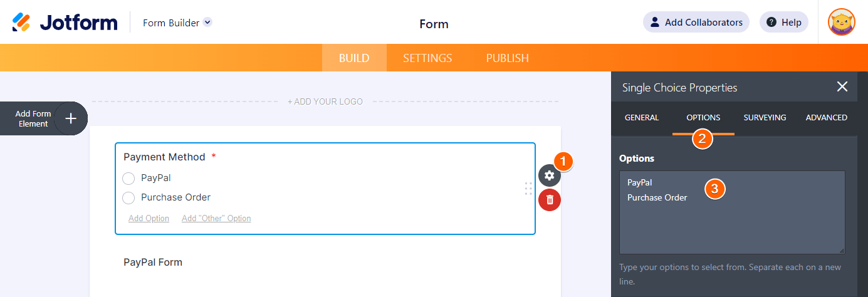Go to the GENERAL properties tab
Screen dimensions: 868x297
pyautogui.click(x=642, y=118)
